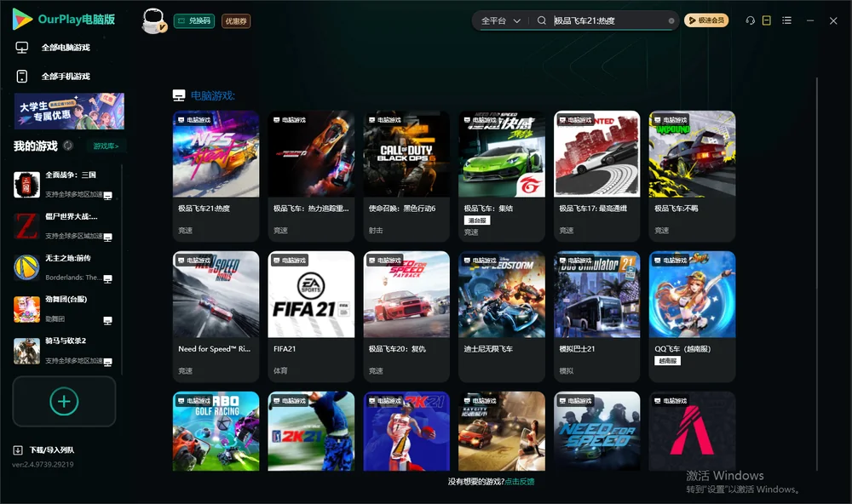Click the 兑换码 redeem code button
The width and height of the screenshot is (852, 504).
(x=194, y=21)
